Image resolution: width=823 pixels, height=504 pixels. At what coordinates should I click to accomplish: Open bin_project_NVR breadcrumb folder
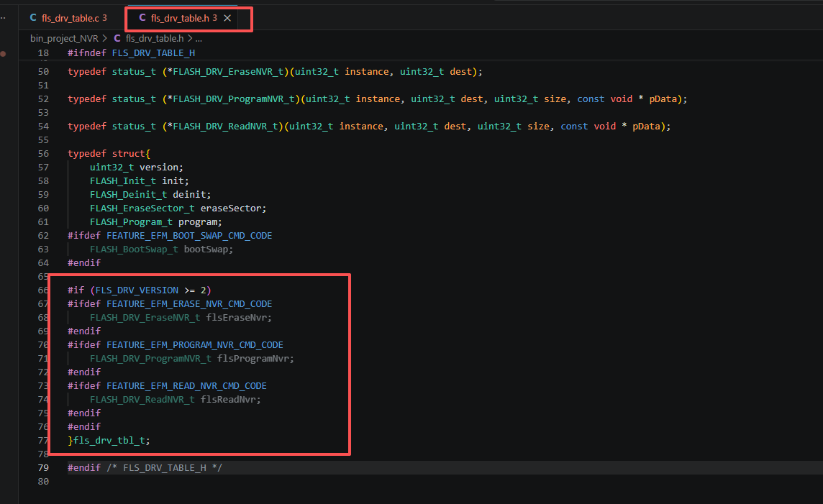pos(64,38)
